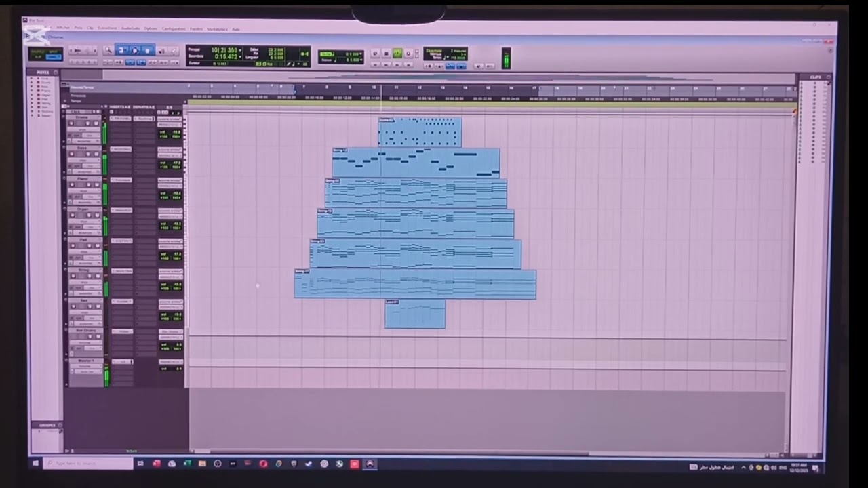Viewport: 868px width, 488px height.
Task: Select the Grabber hand tool
Action: pyautogui.click(x=148, y=50)
